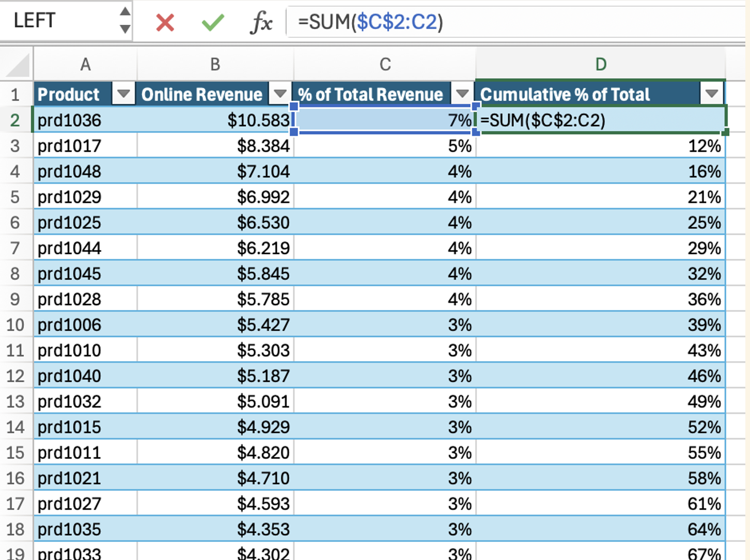The width and height of the screenshot is (750, 560).
Task: Select column A header
Action: [85, 65]
